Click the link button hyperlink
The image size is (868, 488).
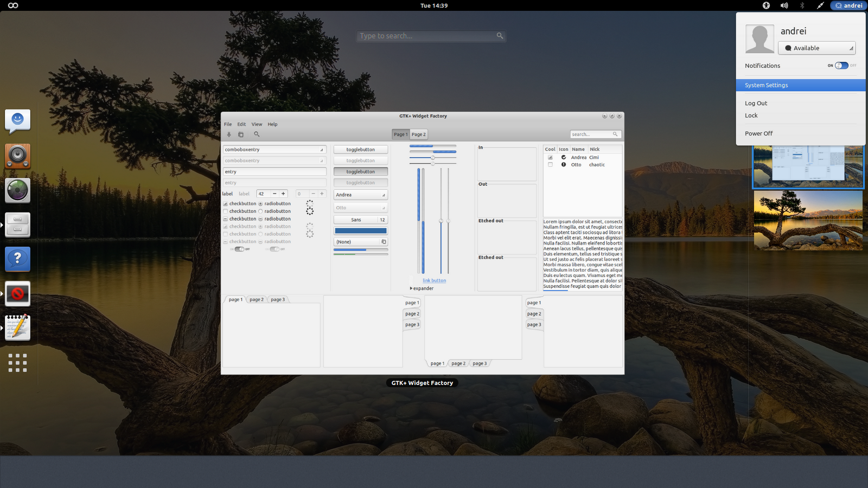433,280
